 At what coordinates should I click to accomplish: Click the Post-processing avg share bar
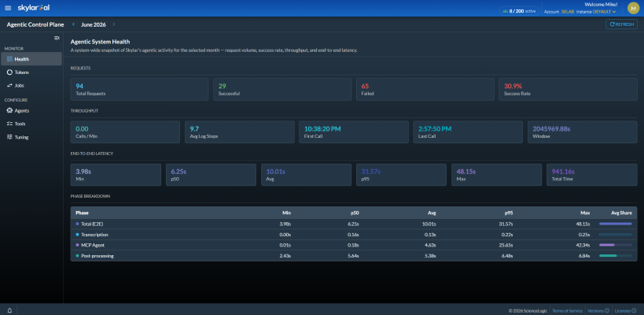(615, 256)
